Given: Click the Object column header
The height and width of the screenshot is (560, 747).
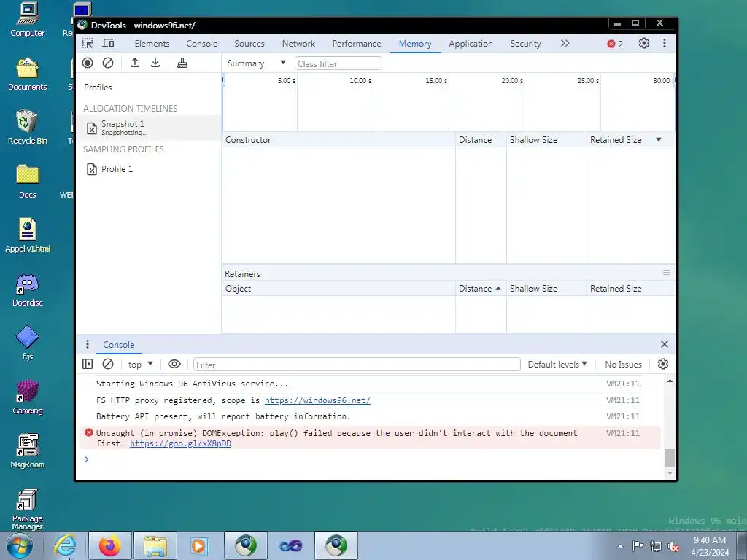Looking at the screenshot, I should tap(338, 289).
